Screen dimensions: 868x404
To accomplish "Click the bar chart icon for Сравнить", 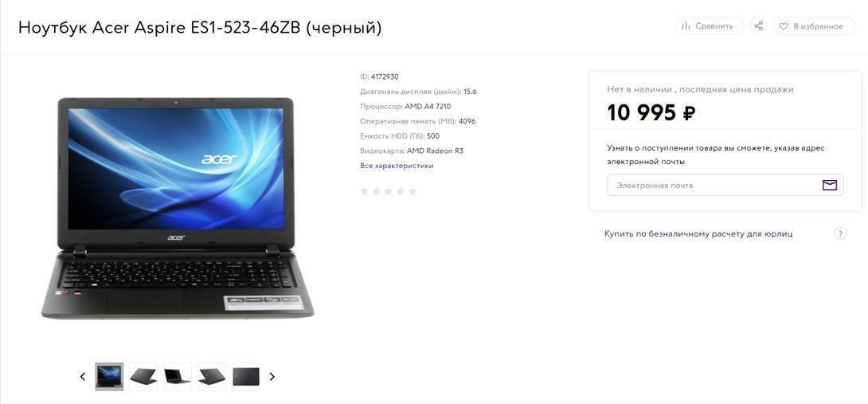I will 686,26.
